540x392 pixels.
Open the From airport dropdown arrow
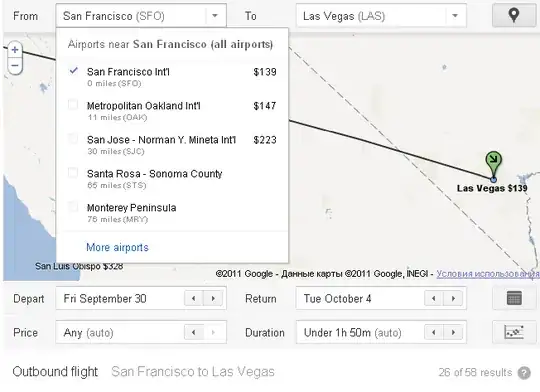coord(215,16)
